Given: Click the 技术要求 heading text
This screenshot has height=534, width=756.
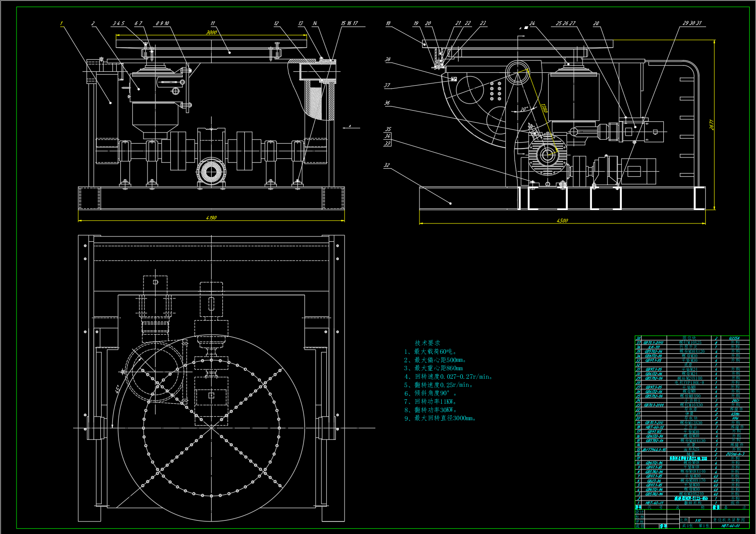Looking at the screenshot, I should (427, 343).
